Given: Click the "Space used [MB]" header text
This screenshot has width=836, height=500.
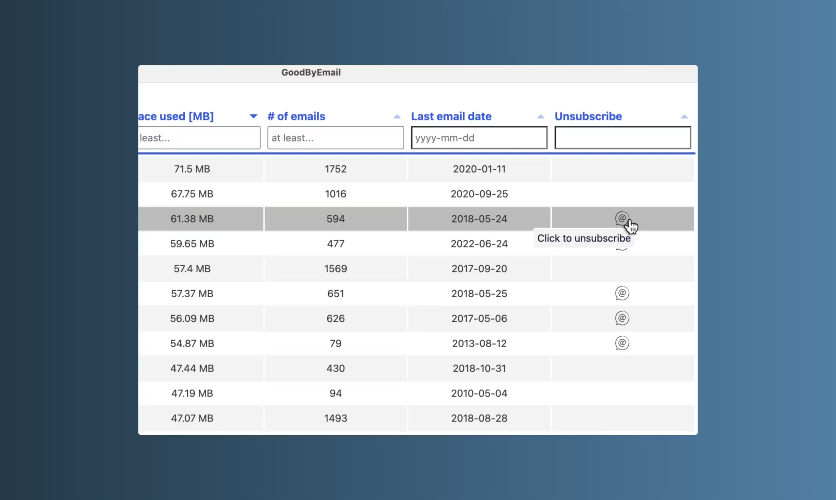Looking at the screenshot, I should (x=176, y=116).
